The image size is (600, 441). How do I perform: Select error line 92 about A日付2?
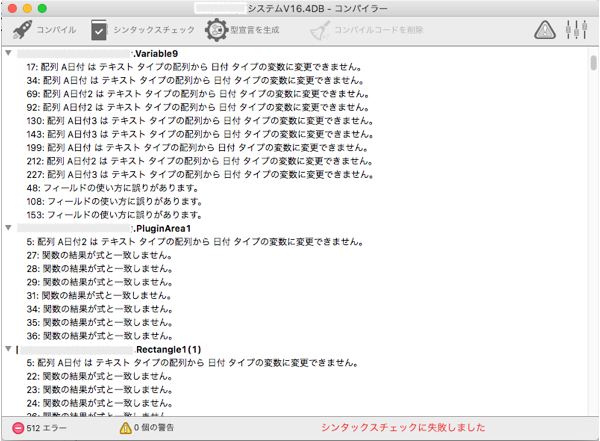pyautogui.click(x=198, y=107)
